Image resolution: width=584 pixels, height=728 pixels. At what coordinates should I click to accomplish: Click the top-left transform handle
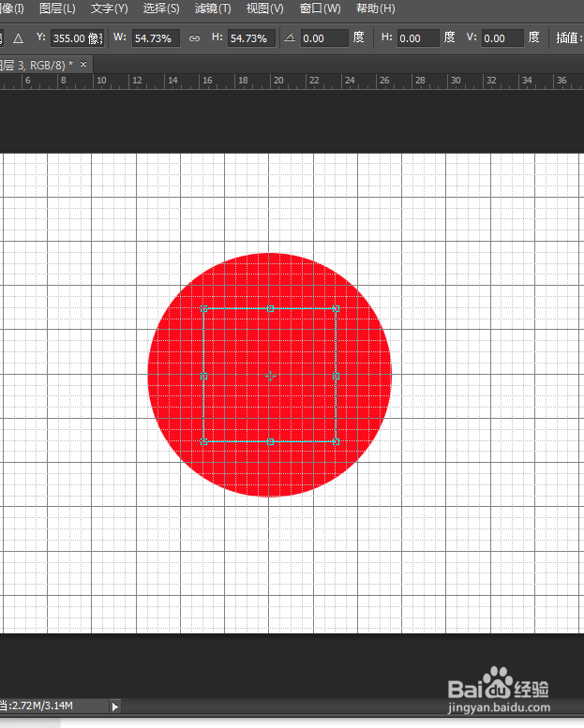pos(203,309)
